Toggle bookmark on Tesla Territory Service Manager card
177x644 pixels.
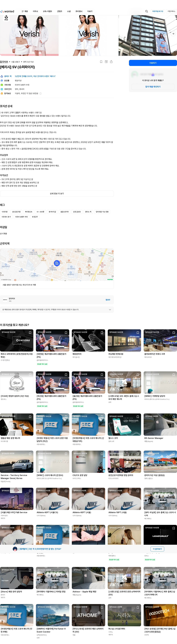(x=30, y=454)
